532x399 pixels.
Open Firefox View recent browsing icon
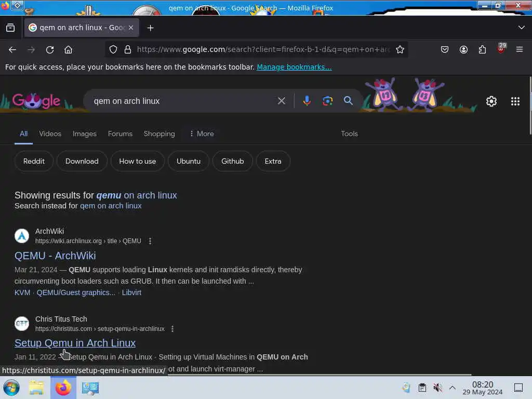[10, 28]
